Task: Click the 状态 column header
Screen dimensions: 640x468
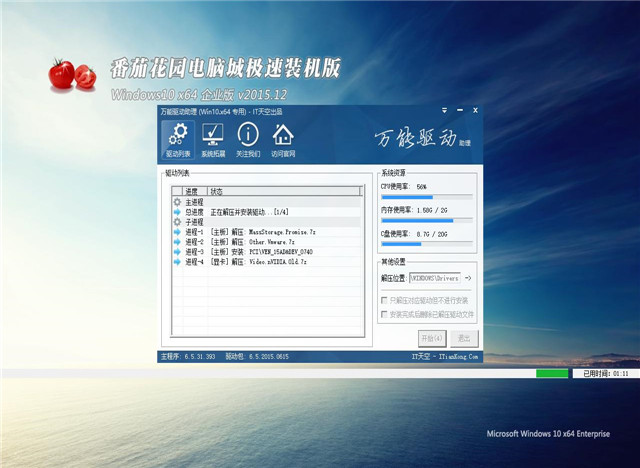Action: (x=285, y=191)
